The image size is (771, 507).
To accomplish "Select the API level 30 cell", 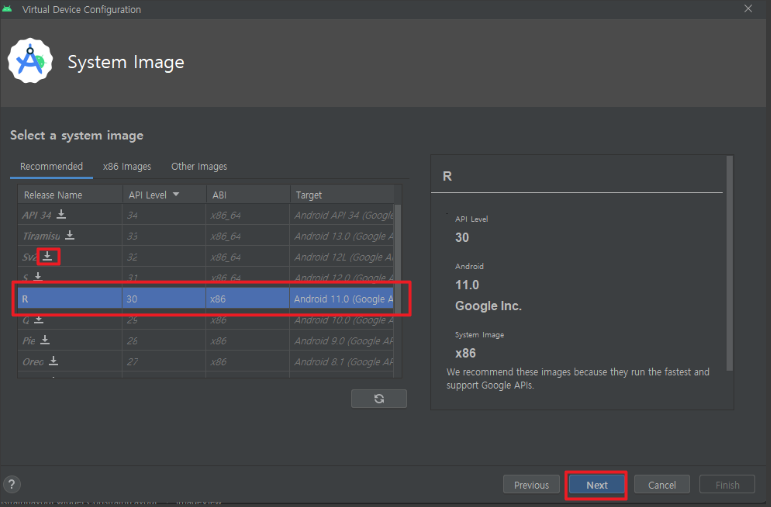I will point(164,298).
